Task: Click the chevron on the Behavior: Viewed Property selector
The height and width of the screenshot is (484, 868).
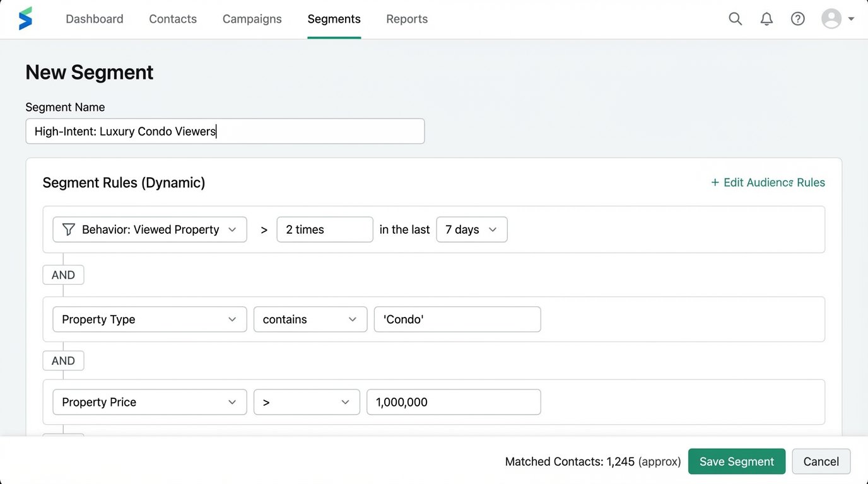Action: [x=233, y=229]
